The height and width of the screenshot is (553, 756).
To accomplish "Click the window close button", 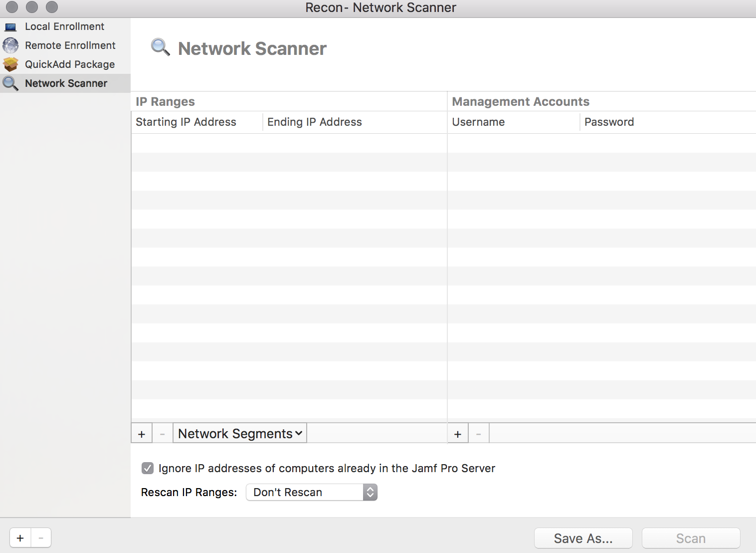I will tap(12, 7).
